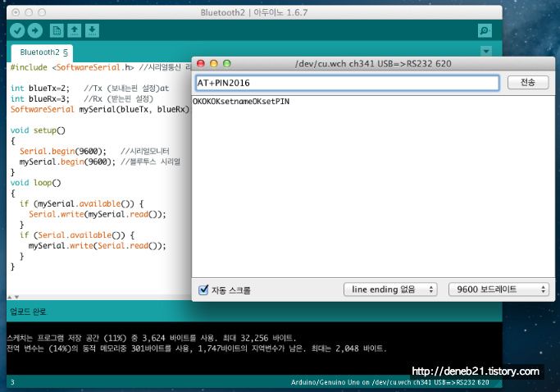Click the 업로드 완료 status message

coord(28,312)
